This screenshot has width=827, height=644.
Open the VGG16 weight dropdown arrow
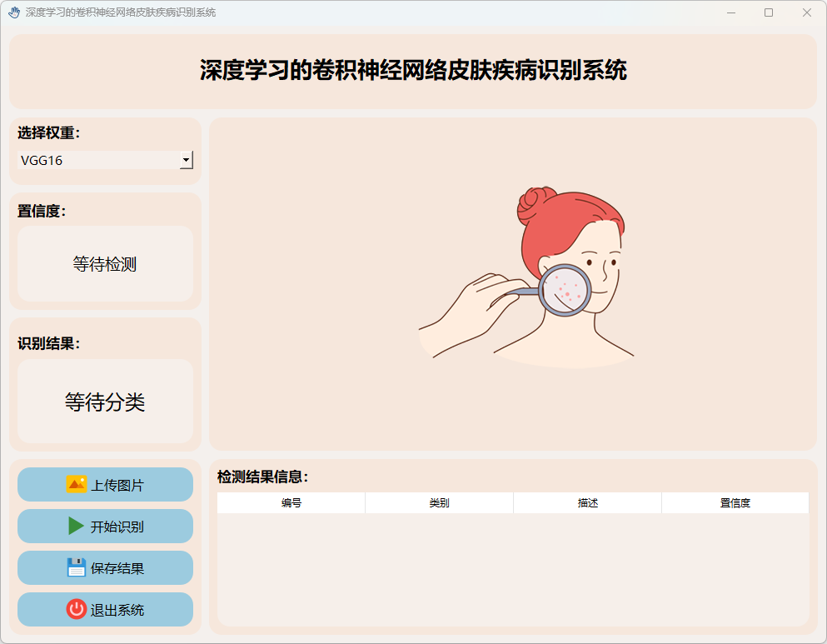click(x=187, y=160)
